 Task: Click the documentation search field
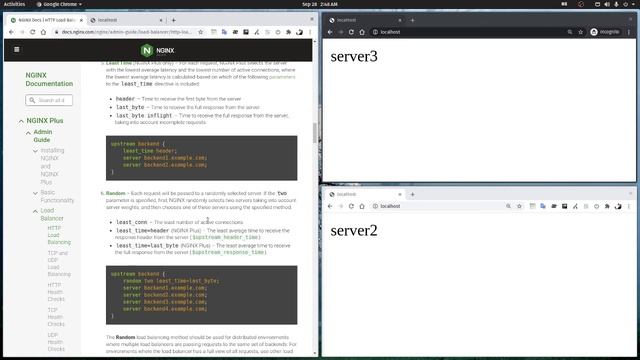[49, 100]
